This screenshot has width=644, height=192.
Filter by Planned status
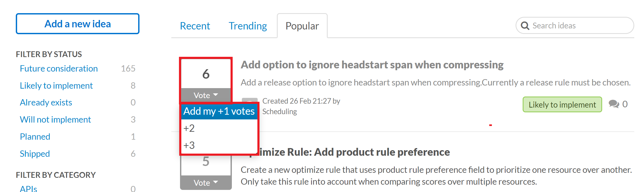coord(35,137)
